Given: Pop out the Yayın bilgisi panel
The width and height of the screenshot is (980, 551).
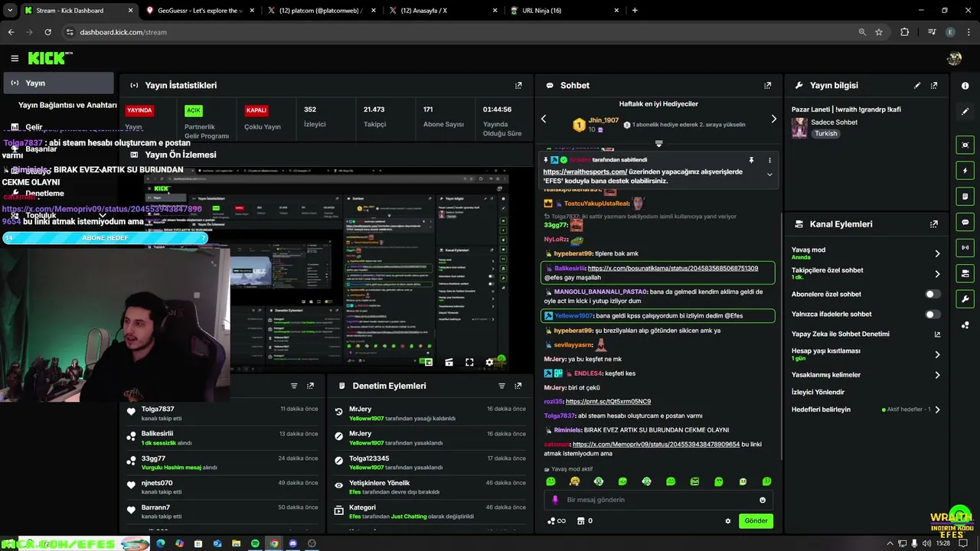Looking at the screenshot, I should 934,86.
